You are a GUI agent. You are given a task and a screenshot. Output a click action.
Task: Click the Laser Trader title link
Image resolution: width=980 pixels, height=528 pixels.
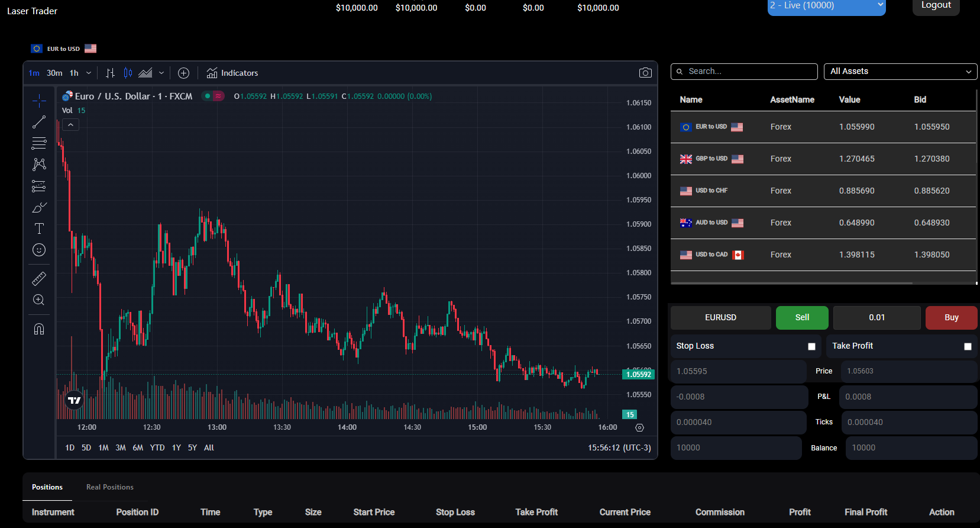tap(32, 11)
